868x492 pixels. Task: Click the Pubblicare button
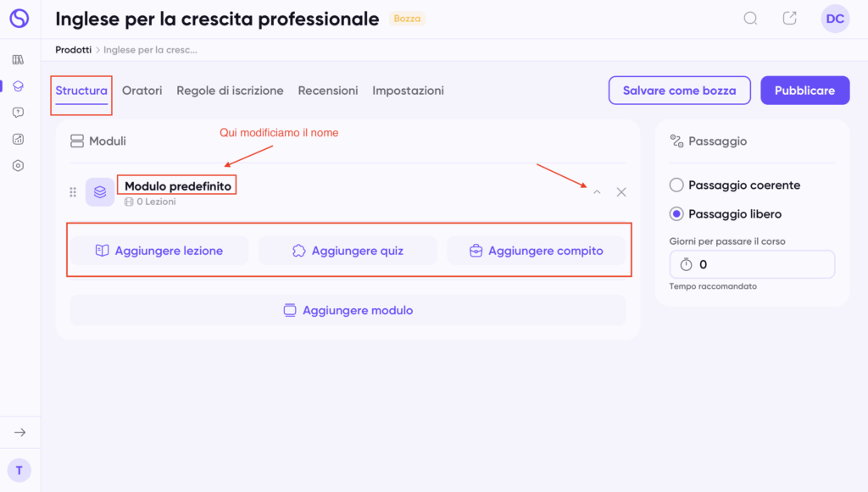[804, 91]
